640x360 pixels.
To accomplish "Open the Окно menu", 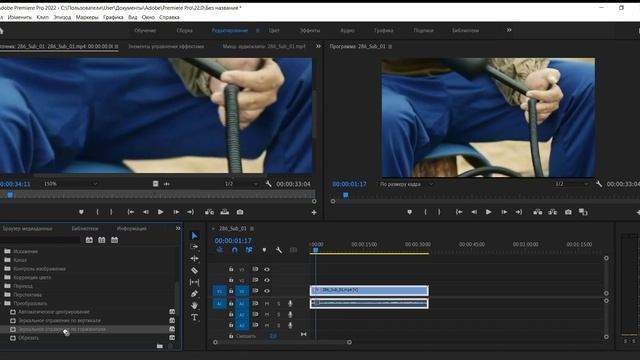I will pos(148,17).
